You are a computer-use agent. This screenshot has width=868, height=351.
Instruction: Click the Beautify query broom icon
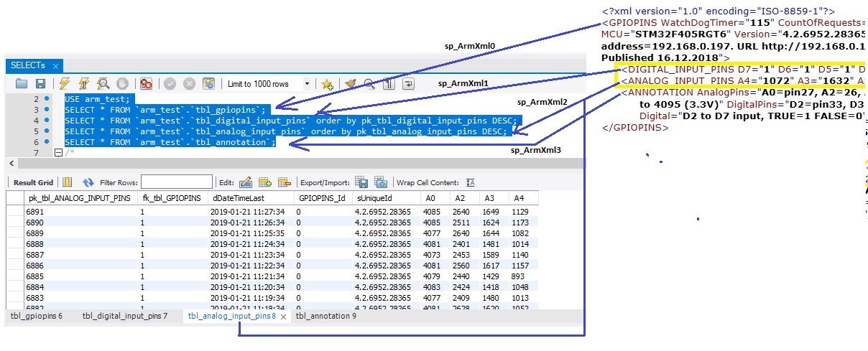click(x=350, y=84)
